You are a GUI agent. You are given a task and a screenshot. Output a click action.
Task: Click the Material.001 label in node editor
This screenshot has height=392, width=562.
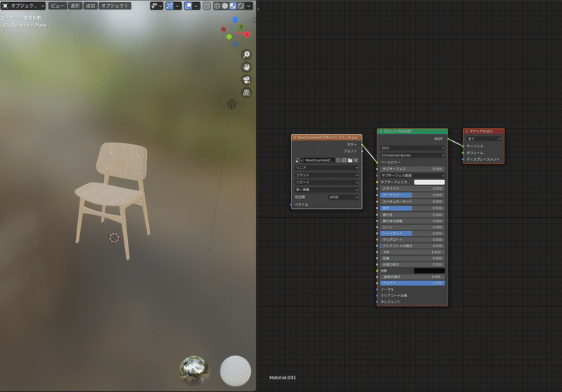[282, 377]
